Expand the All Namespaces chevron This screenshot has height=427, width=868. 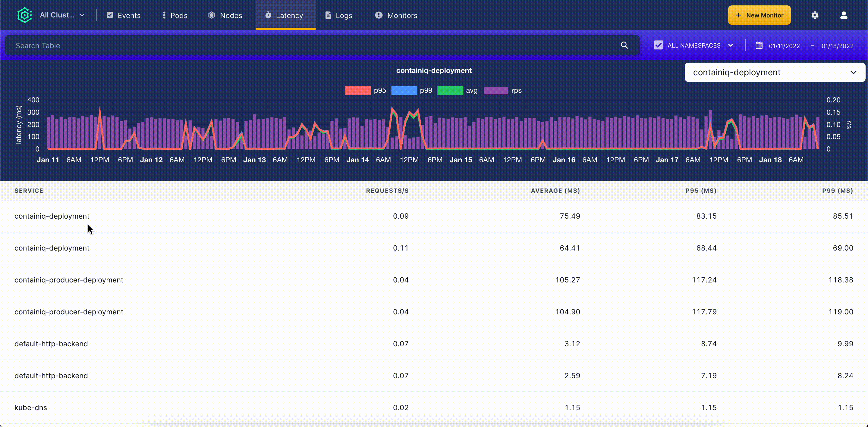pyautogui.click(x=730, y=45)
